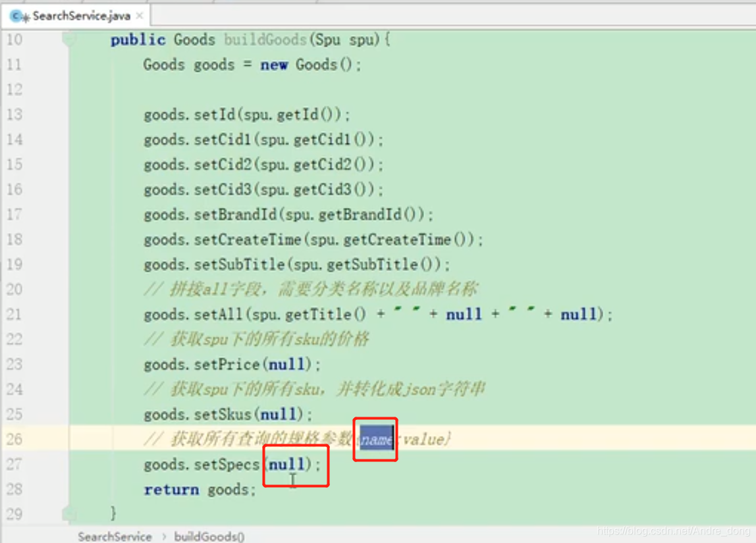Click the closing brace on line 29
This screenshot has width=756, height=543.
pos(113,513)
